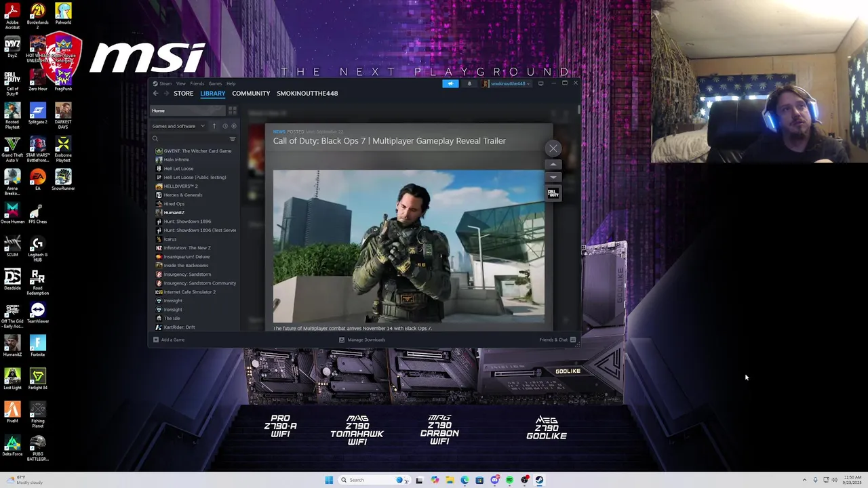Expand Games and Software filter dropdown
The width and height of the screenshot is (868, 488).
pos(178,126)
